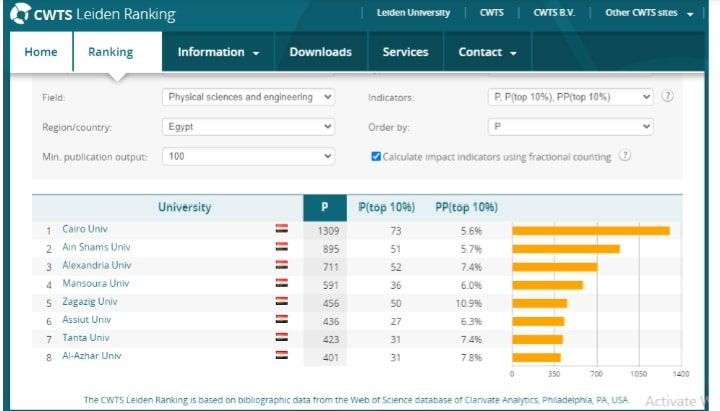This screenshot has height=411, width=720.
Task: Click Zagazig Univ PP(top 10%) value 10.9%
Action: pos(469,303)
